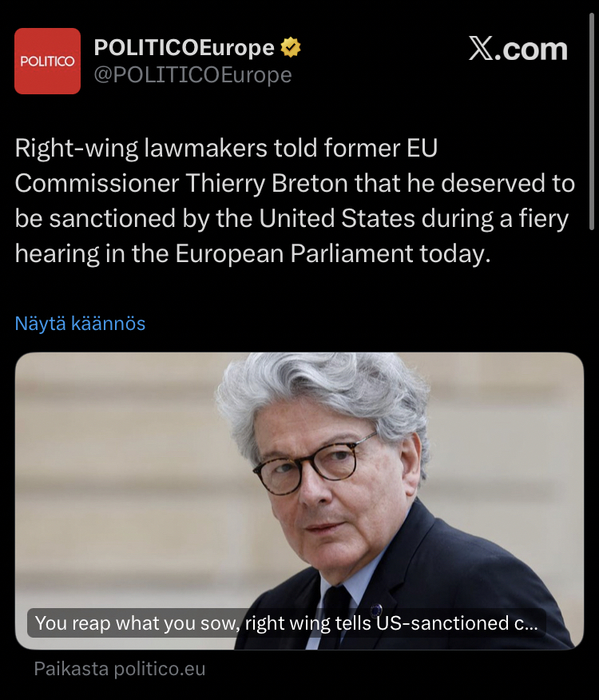Select the tweet text about Thierry Breton
This screenshot has height=700, width=599.
(295, 201)
